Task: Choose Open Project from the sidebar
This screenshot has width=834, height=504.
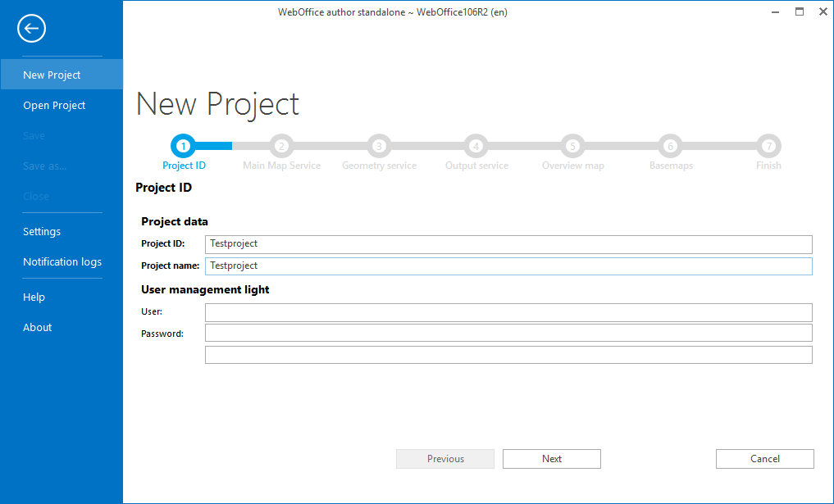Action: pyautogui.click(x=54, y=105)
